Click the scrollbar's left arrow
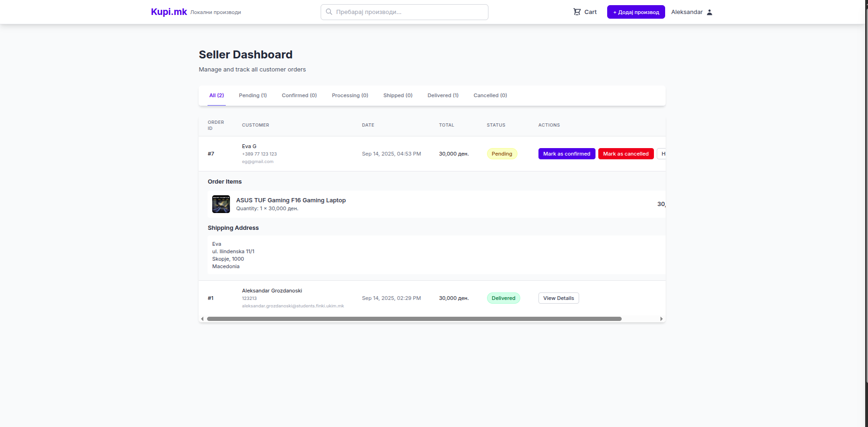Viewport: 868px width, 427px height. (202, 319)
